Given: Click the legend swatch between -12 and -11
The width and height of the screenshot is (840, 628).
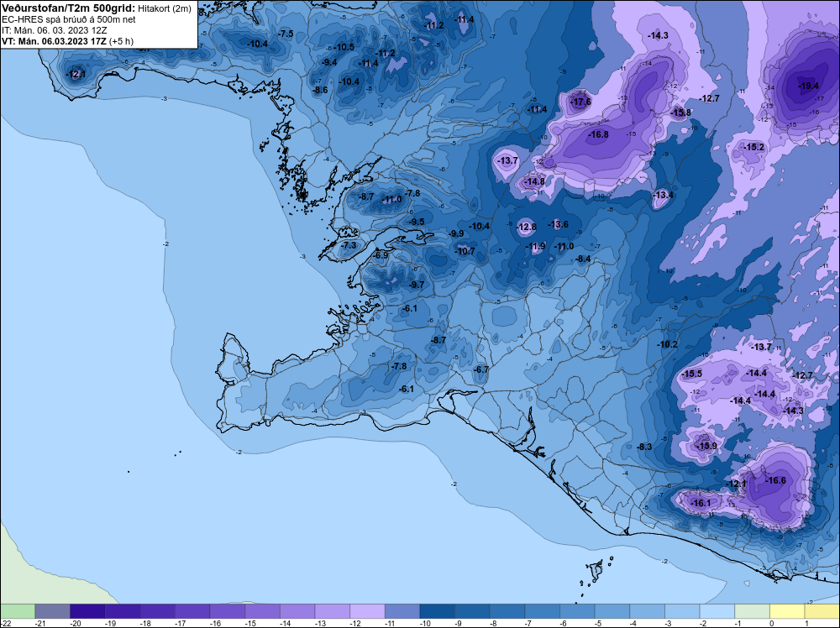Looking at the screenshot, I should click(368, 611).
